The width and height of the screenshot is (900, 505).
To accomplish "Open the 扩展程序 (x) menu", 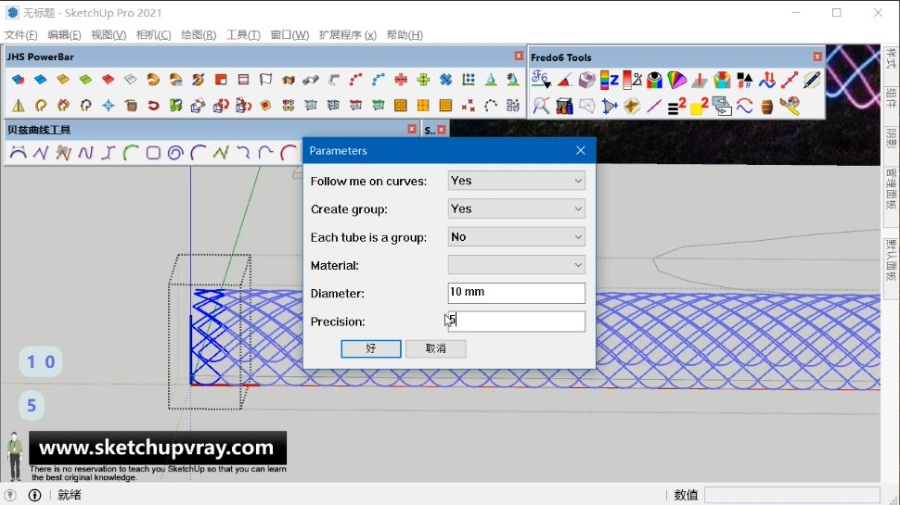I will pos(348,35).
